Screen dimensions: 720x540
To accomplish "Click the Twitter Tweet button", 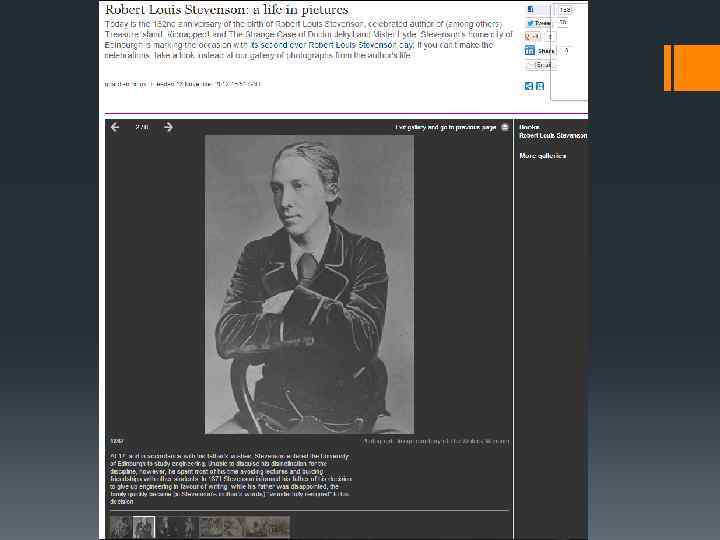I will pyautogui.click(x=538, y=23).
